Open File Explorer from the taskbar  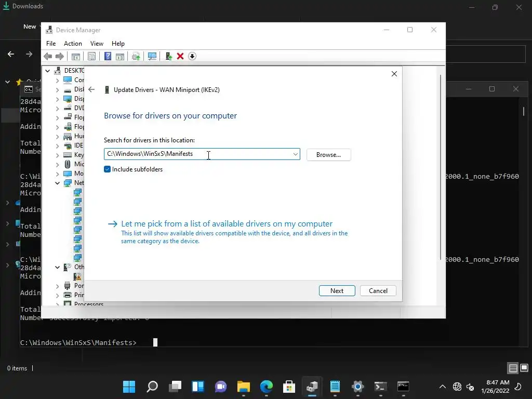point(244,387)
